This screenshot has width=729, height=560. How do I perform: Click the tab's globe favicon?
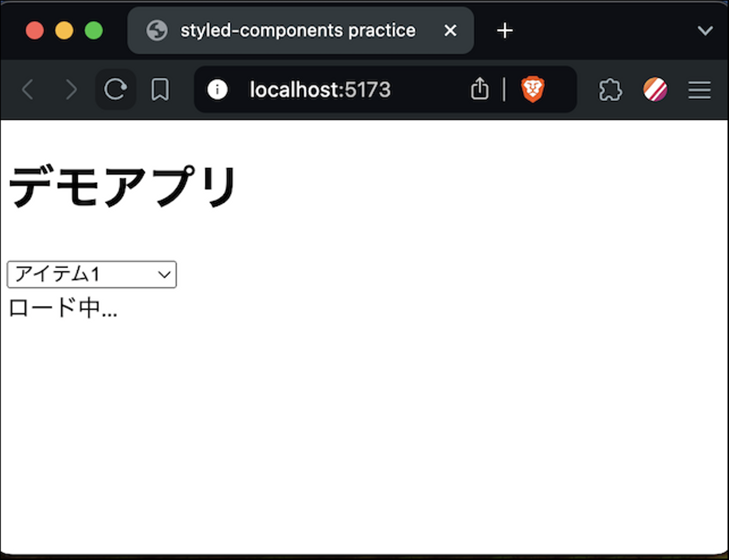[157, 31]
